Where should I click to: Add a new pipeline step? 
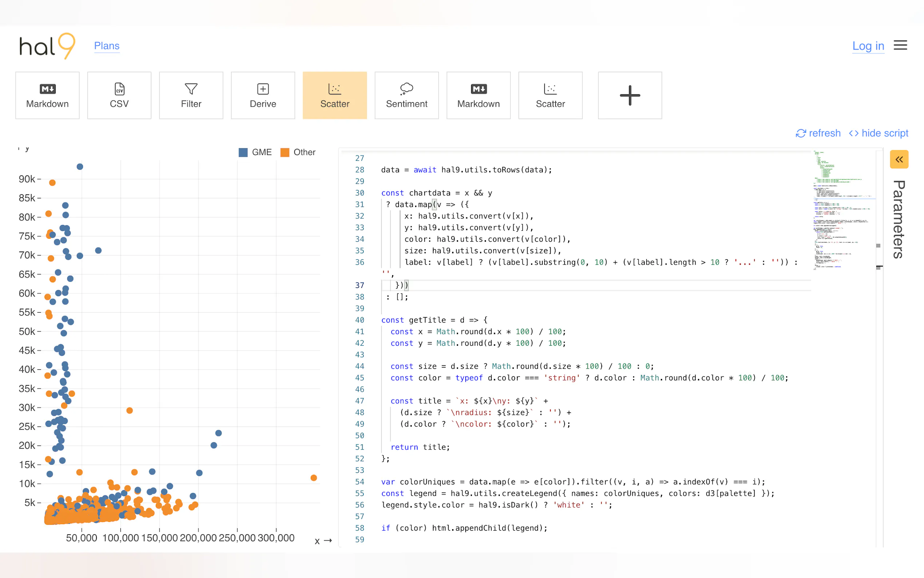(629, 95)
